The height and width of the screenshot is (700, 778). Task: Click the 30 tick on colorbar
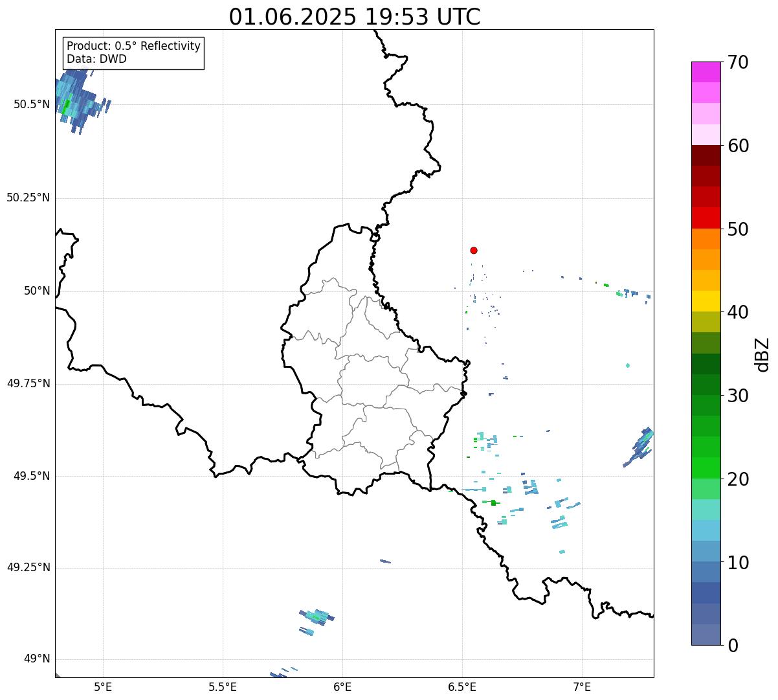738,396
